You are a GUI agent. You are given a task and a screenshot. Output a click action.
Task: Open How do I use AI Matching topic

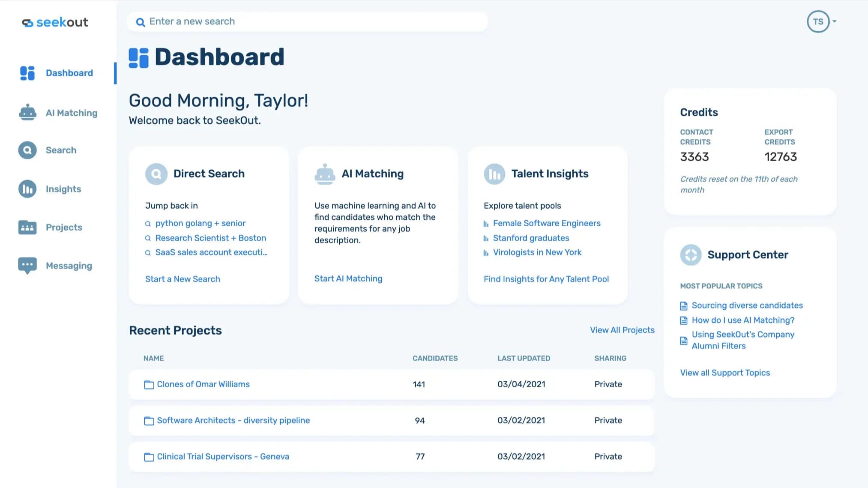coord(743,320)
